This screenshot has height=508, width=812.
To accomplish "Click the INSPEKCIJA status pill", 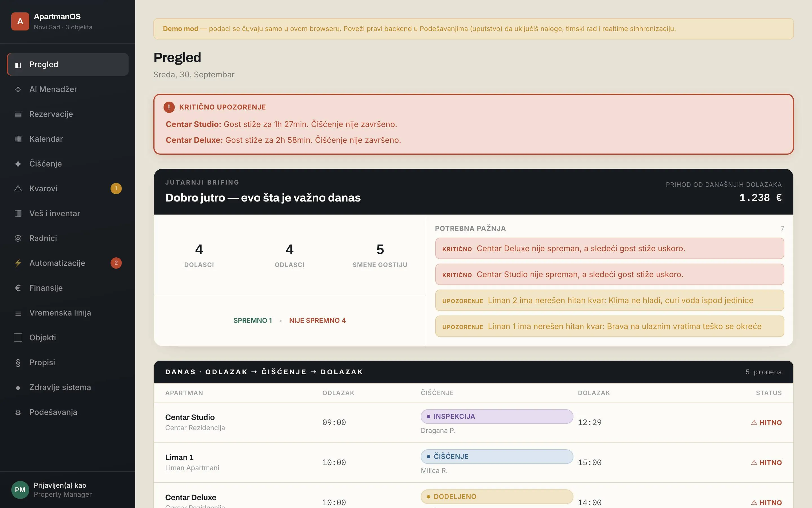I will point(497,417).
